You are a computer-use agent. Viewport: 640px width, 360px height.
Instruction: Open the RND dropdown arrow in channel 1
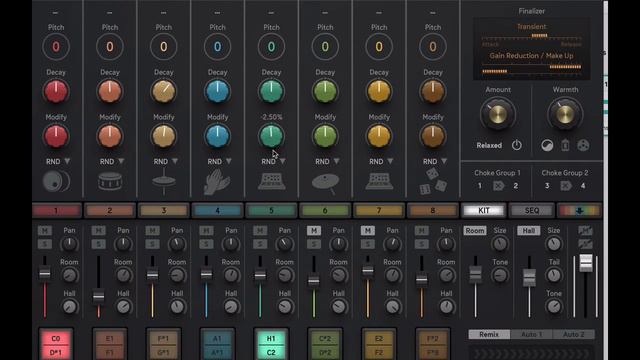point(67,162)
